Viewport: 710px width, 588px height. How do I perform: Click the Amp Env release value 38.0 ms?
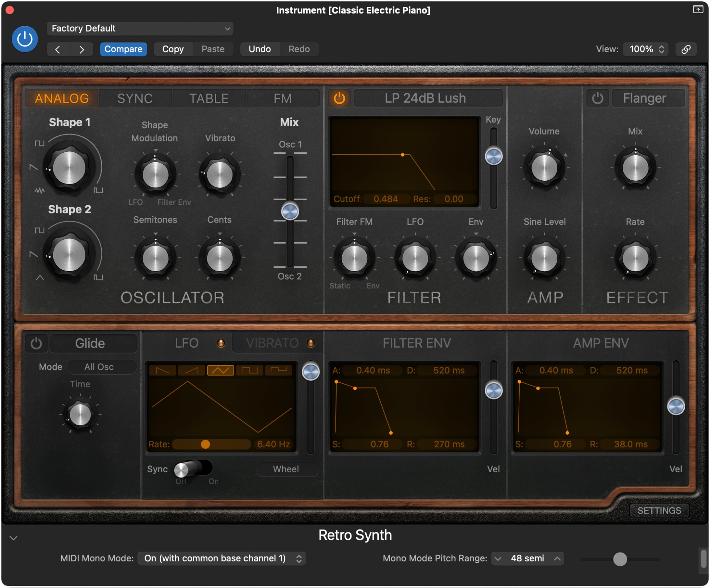point(630,444)
